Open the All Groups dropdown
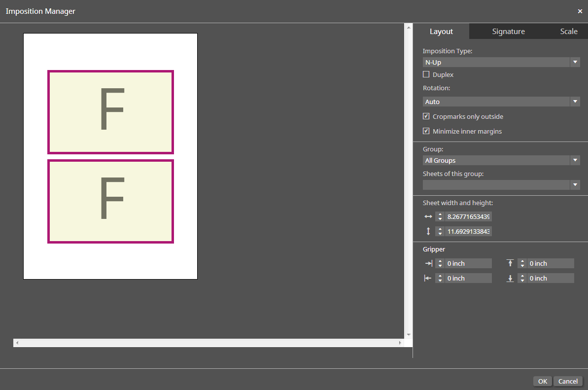 (x=501, y=160)
